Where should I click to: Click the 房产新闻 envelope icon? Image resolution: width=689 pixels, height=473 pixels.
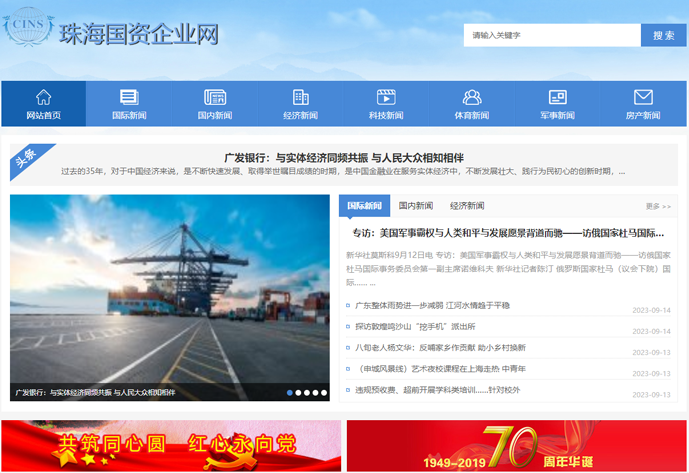pos(643,97)
